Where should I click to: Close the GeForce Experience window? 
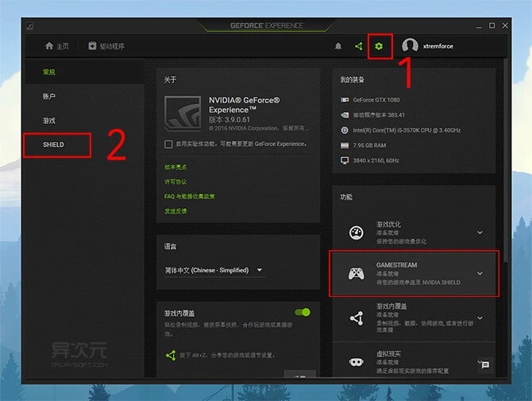pyautogui.click(x=505, y=25)
